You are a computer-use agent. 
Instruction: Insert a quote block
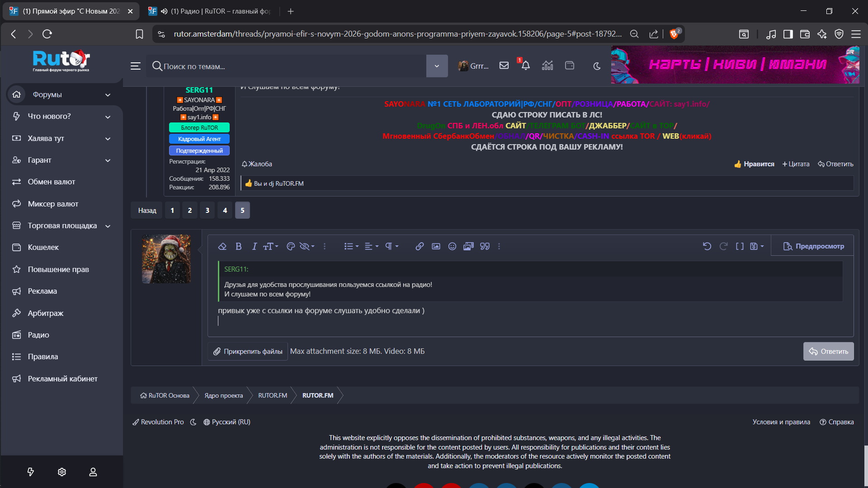(x=485, y=246)
